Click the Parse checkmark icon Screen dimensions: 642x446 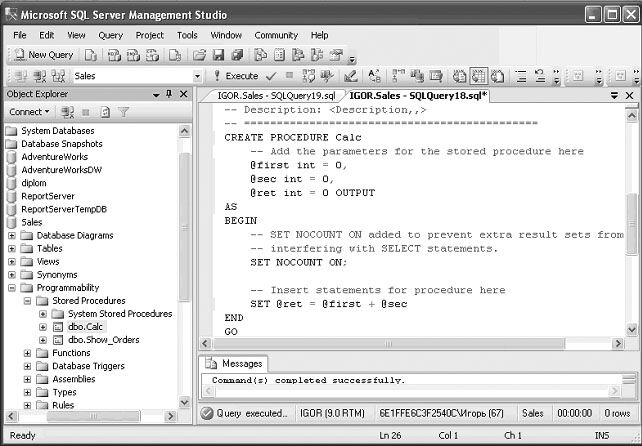(x=270, y=76)
